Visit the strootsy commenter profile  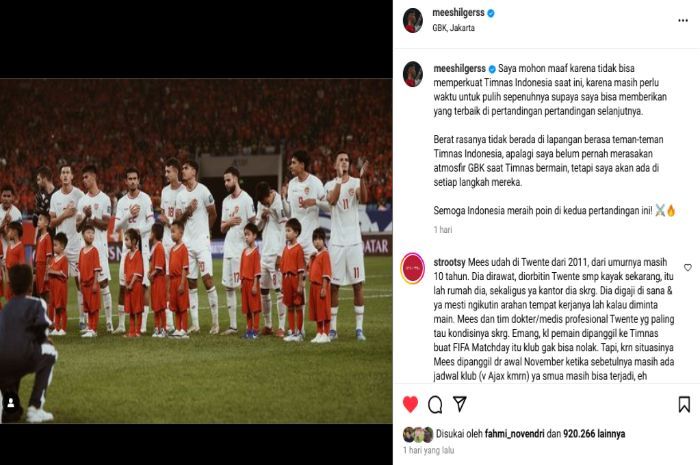click(x=449, y=262)
